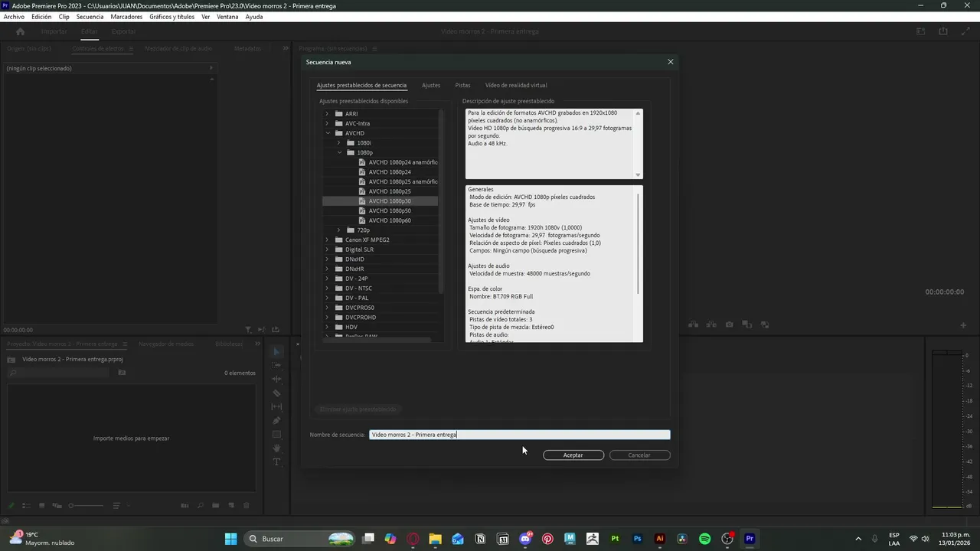Click the preset tree vertical scrollbar
980x551 pixels.
coord(441,201)
